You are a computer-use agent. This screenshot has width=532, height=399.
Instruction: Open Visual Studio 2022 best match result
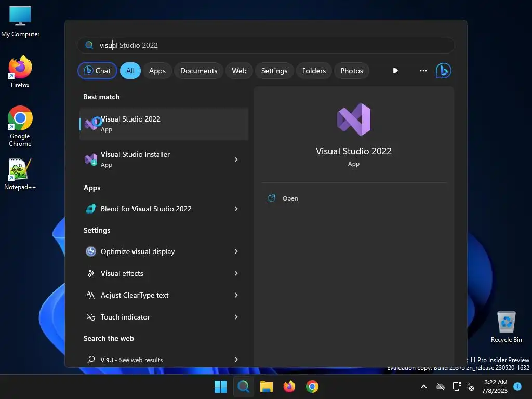coord(164,124)
